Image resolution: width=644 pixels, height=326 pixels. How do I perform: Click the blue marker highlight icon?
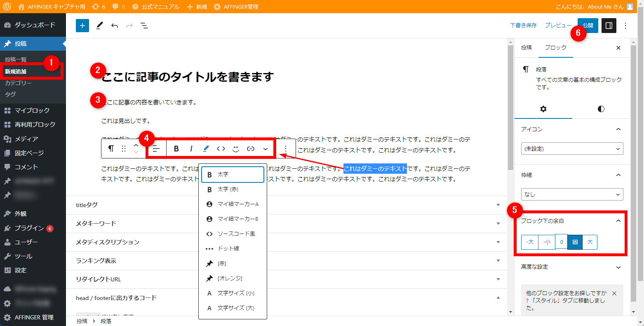click(x=206, y=149)
